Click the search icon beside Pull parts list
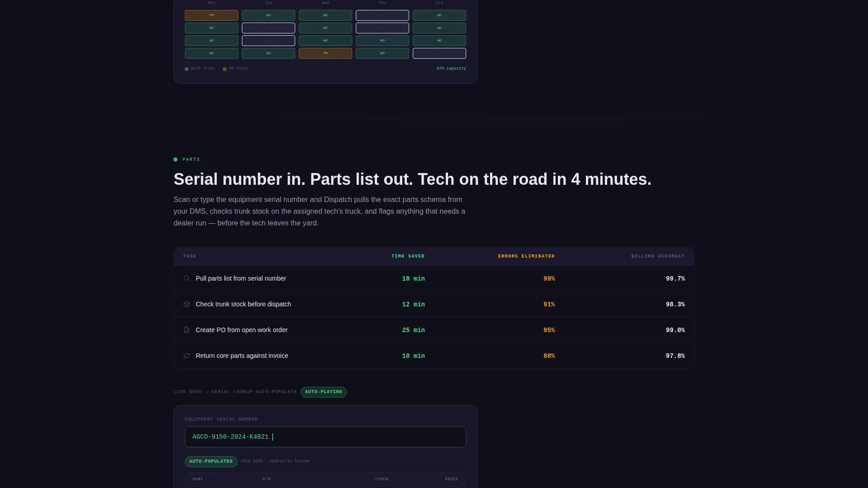 [187, 278]
